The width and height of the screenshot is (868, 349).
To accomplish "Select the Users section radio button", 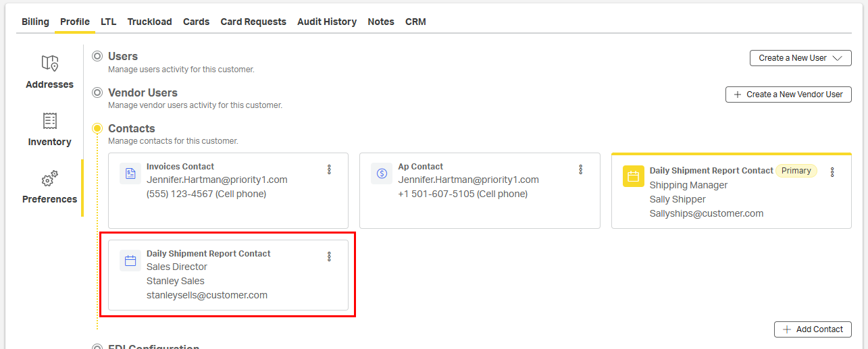I will tap(97, 57).
